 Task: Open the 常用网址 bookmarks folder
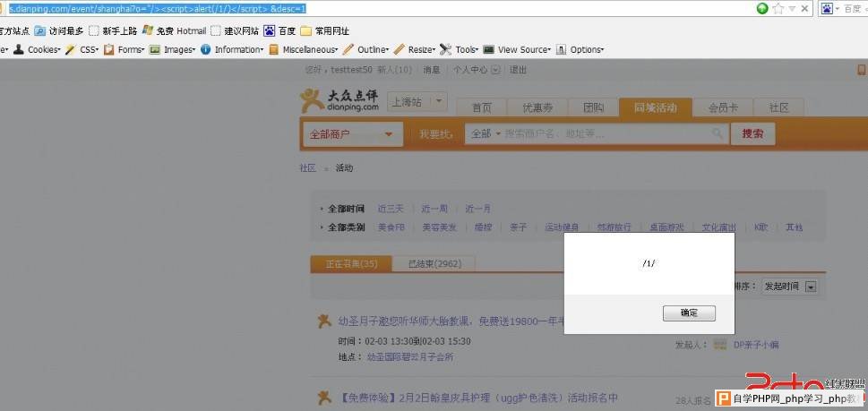[325, 31]
